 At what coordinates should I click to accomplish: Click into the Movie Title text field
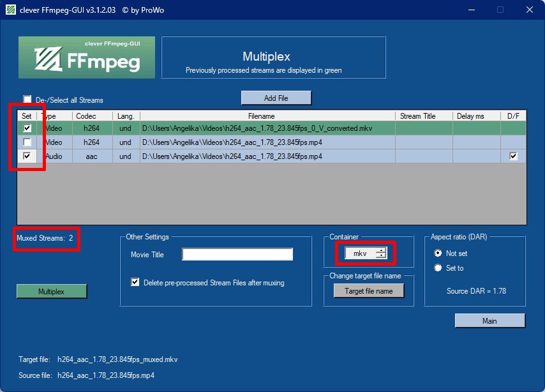pyautogui.click(x=237, y=254)
